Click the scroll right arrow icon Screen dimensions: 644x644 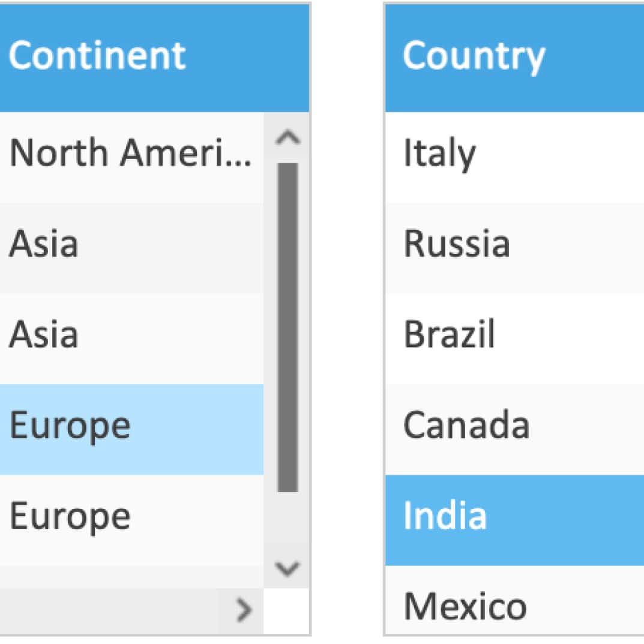[x=244, y=610]
